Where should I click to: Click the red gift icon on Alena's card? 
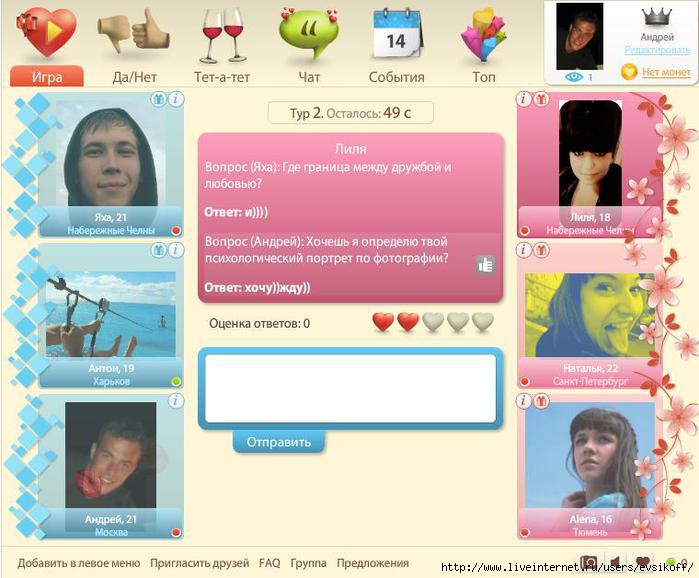pyautogui.click(x=541, y=401)
